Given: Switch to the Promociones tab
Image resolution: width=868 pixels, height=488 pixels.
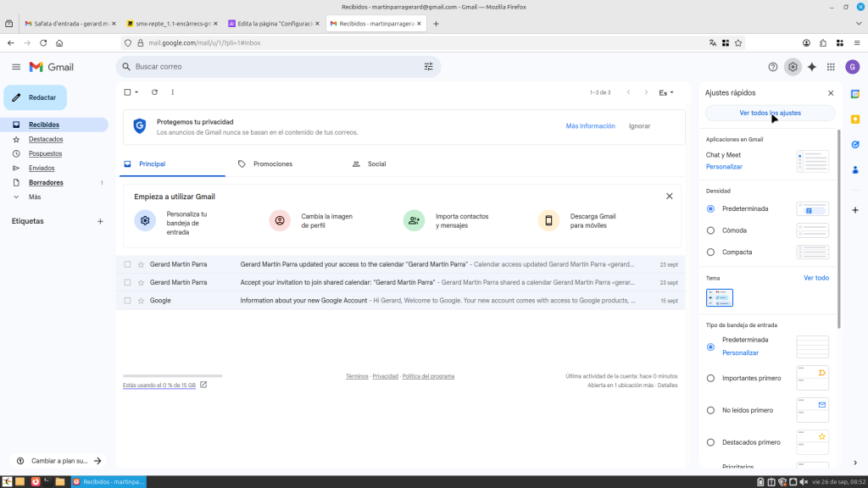Looking at the screenshot, I should 272,164.
